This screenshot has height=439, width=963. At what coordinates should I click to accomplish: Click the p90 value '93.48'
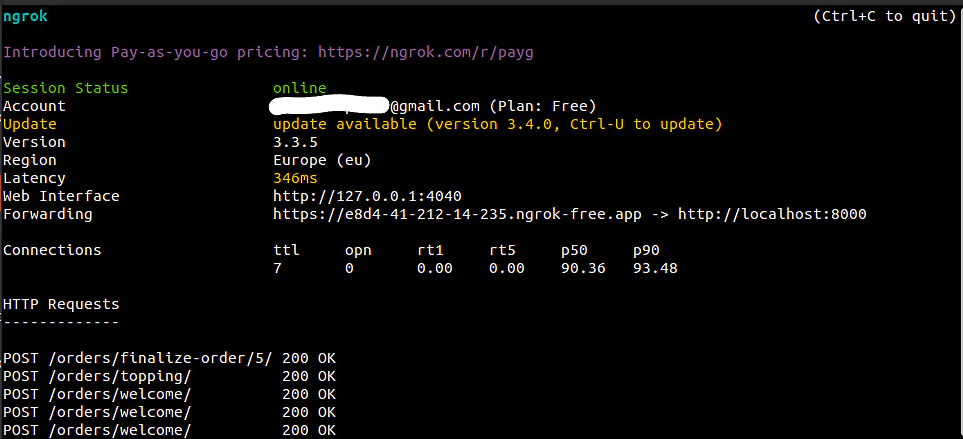coord(655,268)
